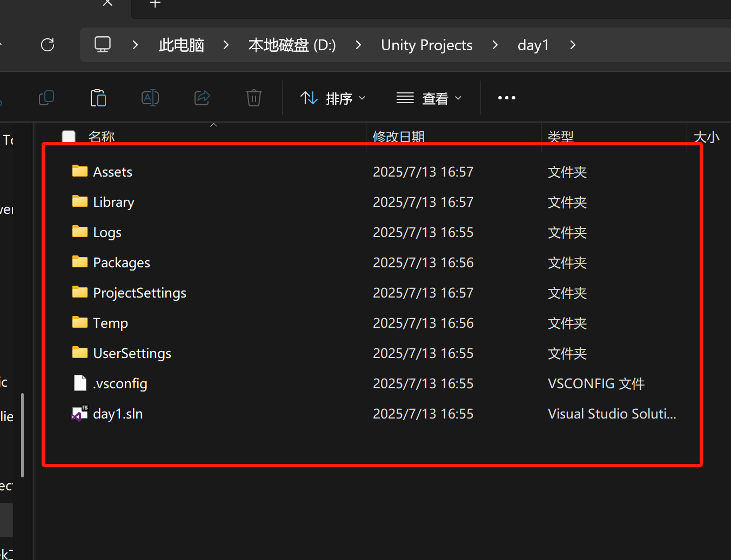This screenshot has height=560, width=731.
Task: Click the Share icon on the toolbar
Action: [202, 98]
